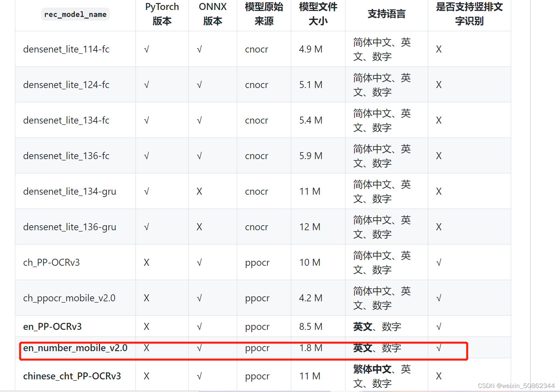Click the cnocr source in densenet_lite_114-fc row
Screen dimensions: 560x392
pyautogui.click(x=256, y=49)
